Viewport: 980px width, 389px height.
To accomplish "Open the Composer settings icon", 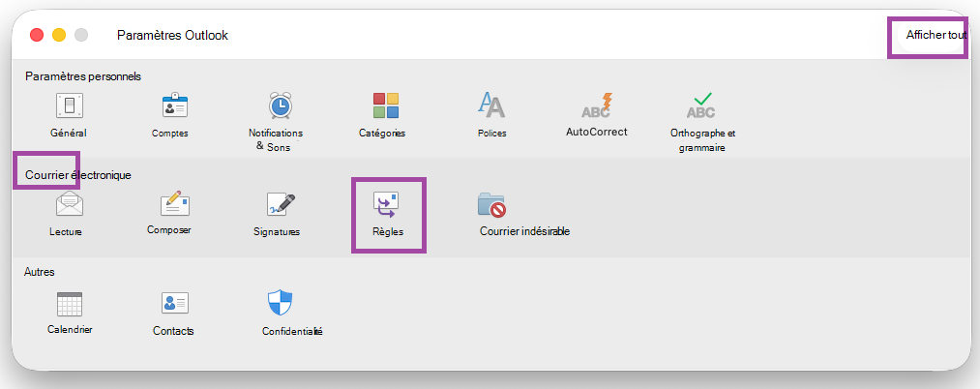I will [x=174, y=204].
